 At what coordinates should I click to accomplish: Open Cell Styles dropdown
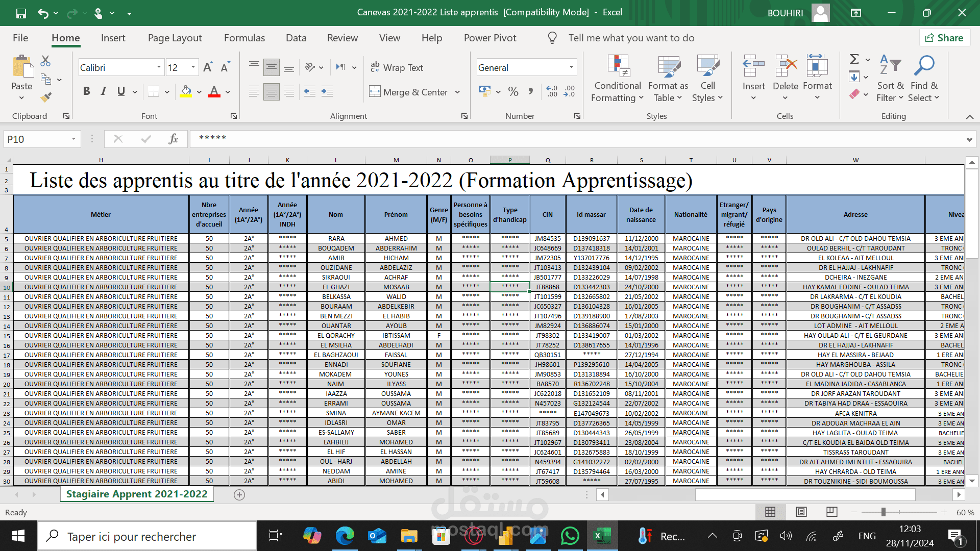click(707, 78)
